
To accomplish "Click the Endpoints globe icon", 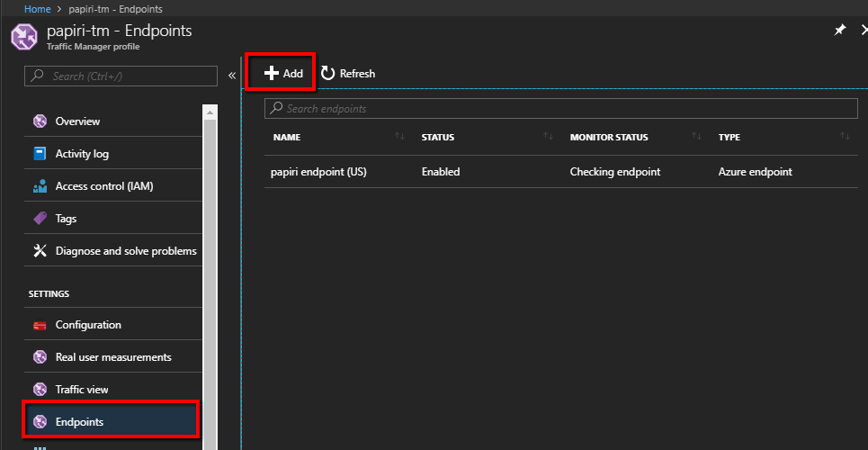I will coord(40,422).
